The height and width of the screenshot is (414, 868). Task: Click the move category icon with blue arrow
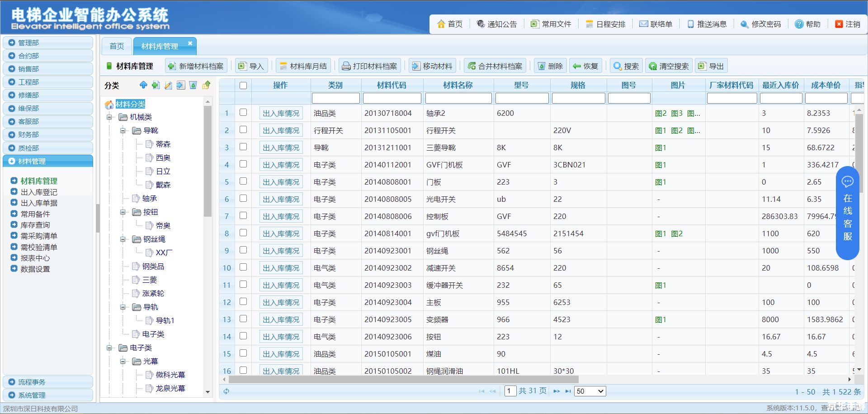click(181, 85)
